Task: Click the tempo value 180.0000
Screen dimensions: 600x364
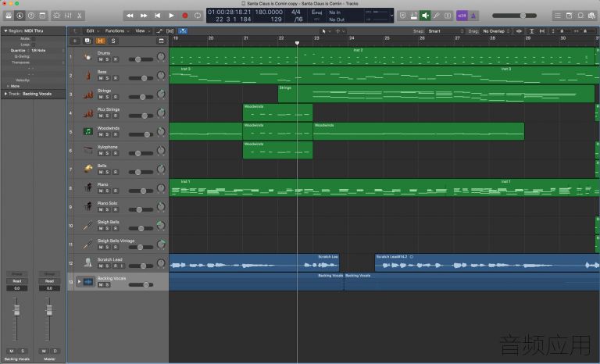Action: tap(269, 12)
